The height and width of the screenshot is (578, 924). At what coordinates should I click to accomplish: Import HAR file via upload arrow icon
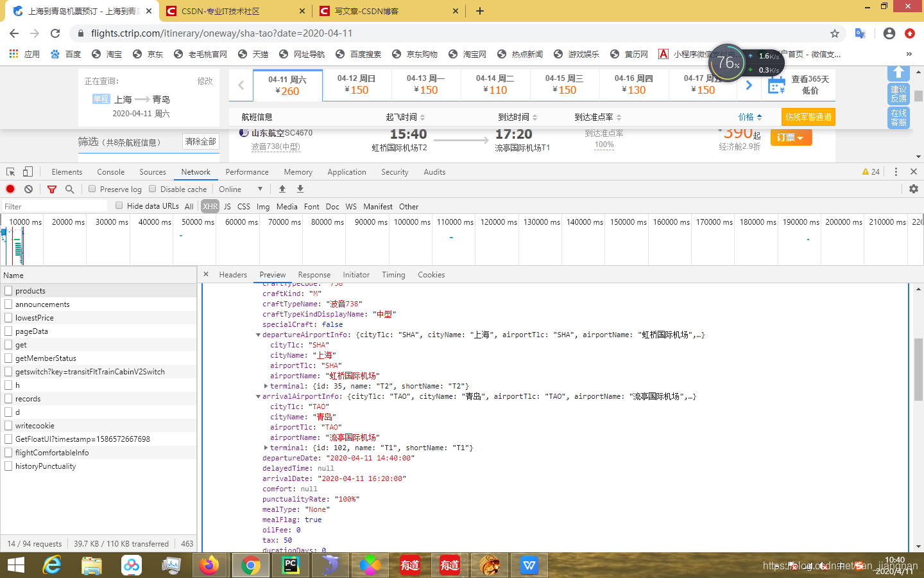(282, 189)
